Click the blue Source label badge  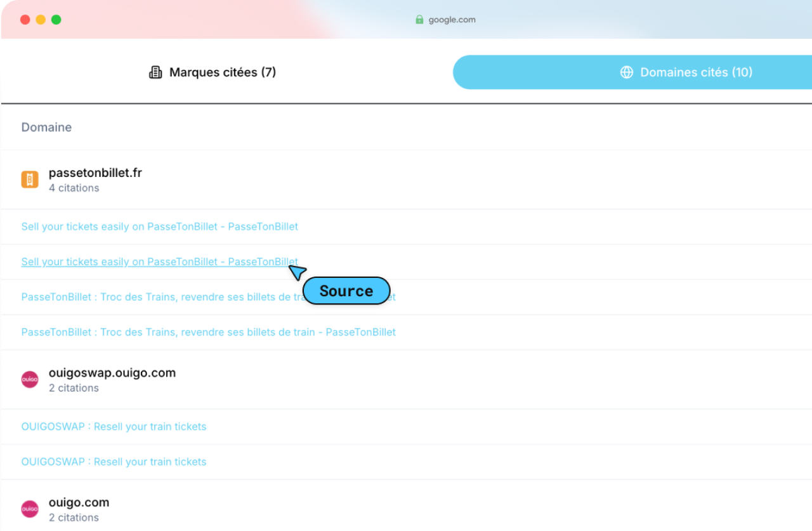pyautogui.click(x=346, y=291)
